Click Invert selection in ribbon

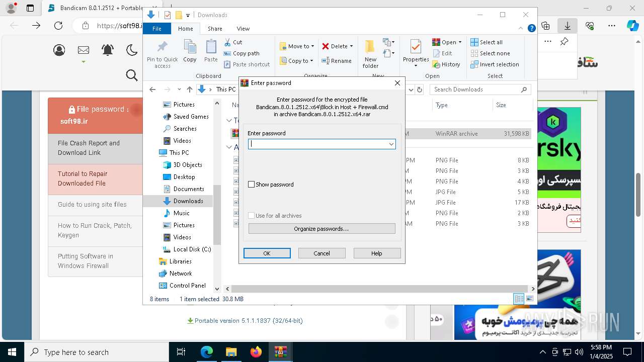pos(495,64)
